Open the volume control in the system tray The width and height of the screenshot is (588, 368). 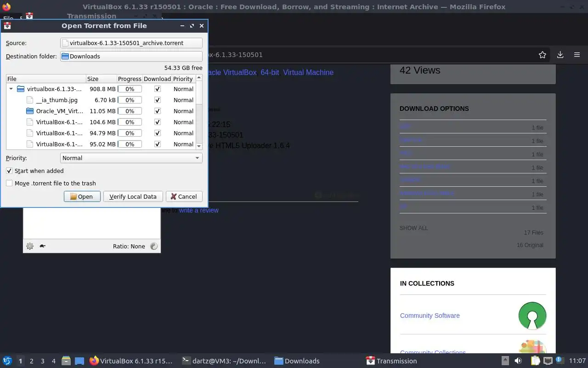click(518, 361)
